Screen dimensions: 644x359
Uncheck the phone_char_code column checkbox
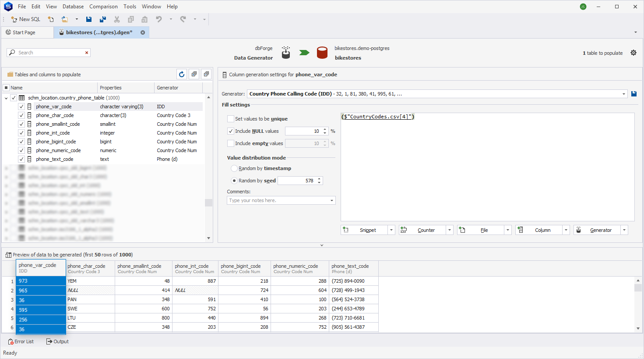(21, 115)
